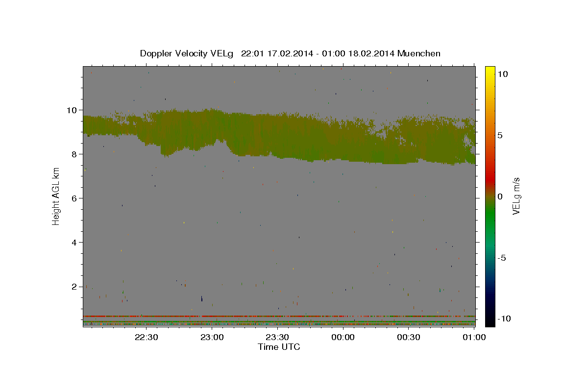Click the colorbar value -5 label
Image resolution: width=588 pixels, height=392 pixels.
(502, 257)
